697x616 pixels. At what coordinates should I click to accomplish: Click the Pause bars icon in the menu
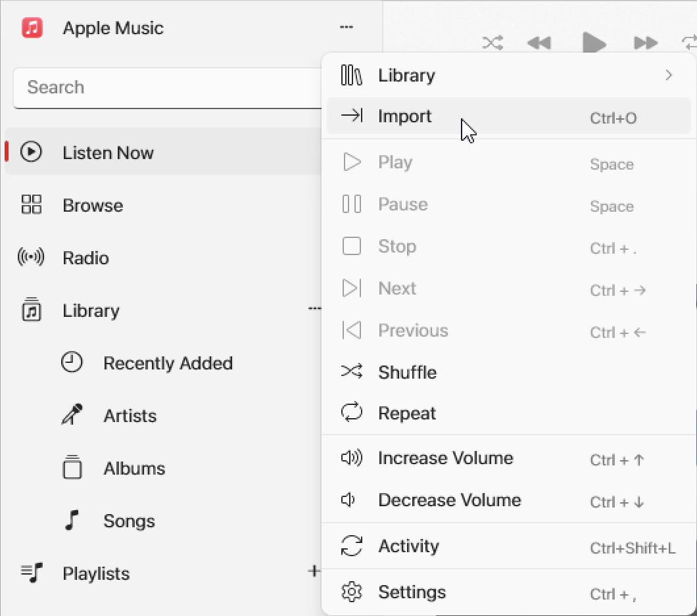(352, 204)
